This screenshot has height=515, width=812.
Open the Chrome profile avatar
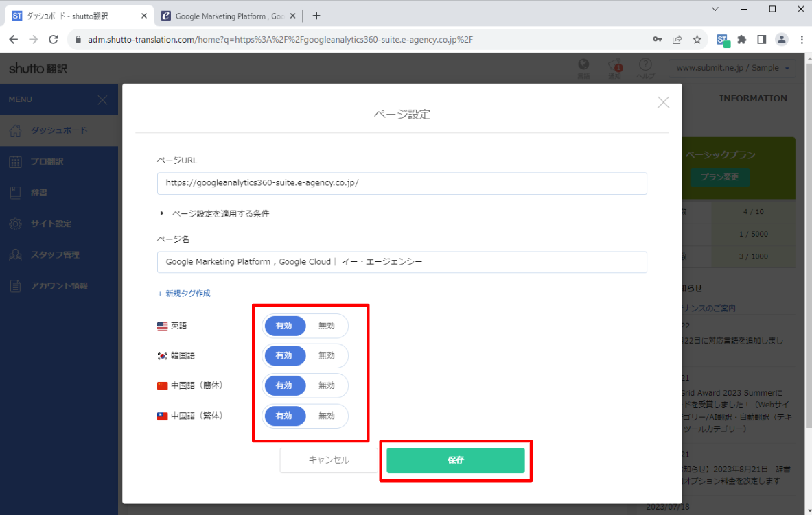tap(781, 39)
